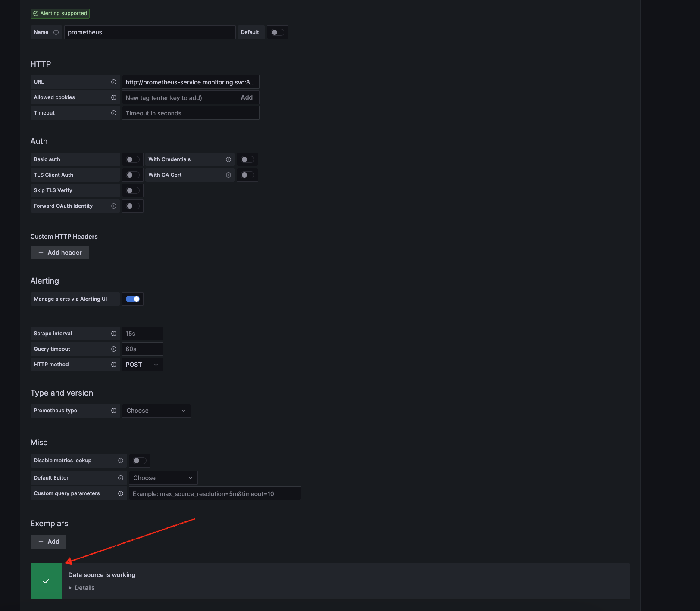This screenshot has width=700, height=611.
Task: Click the Custom query parameters info icon
Action: coord(121,493)
